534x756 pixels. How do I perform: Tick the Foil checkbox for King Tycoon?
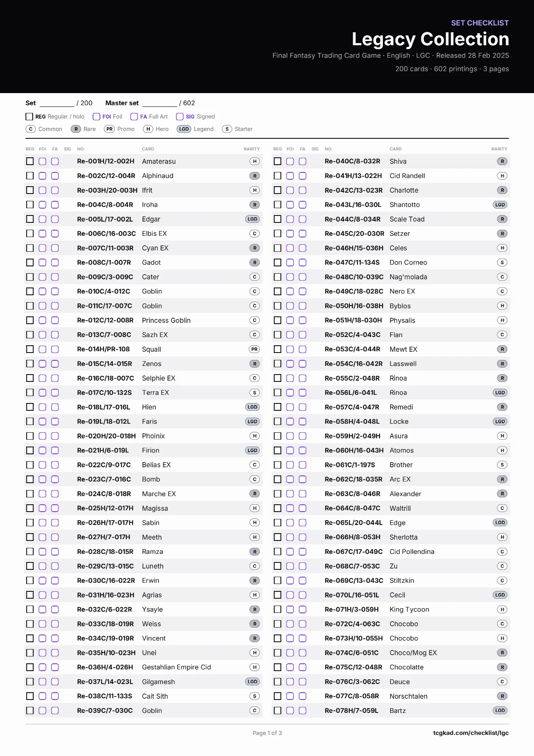[290, 609]
